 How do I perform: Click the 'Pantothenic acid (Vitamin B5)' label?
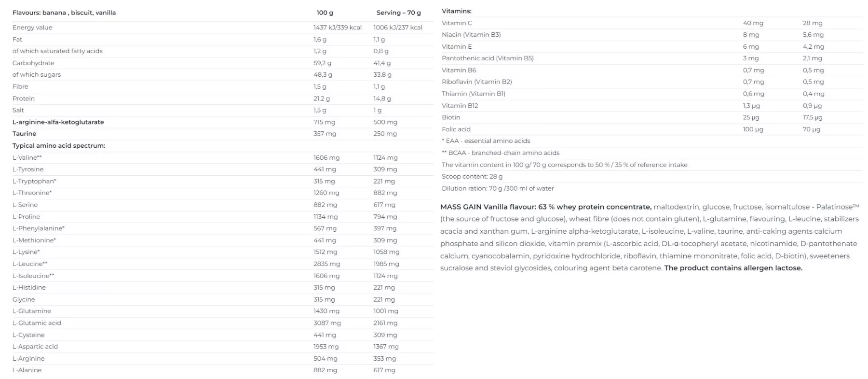(x=488, y=58)
